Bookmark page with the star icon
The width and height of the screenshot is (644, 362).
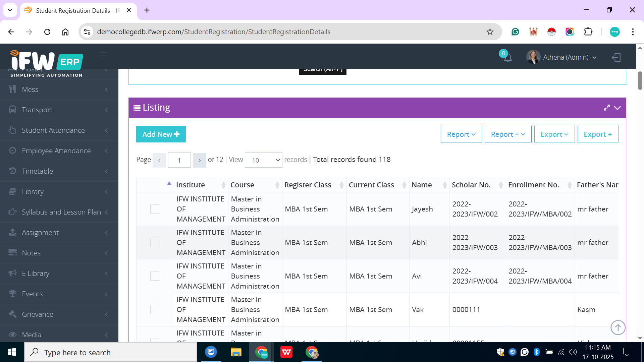point(490,32)
